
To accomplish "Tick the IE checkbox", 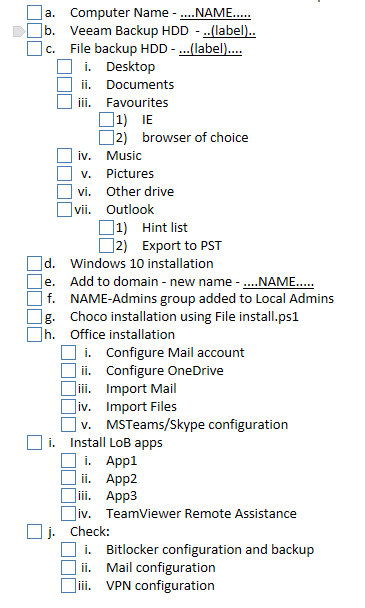I will pos(106,119).
